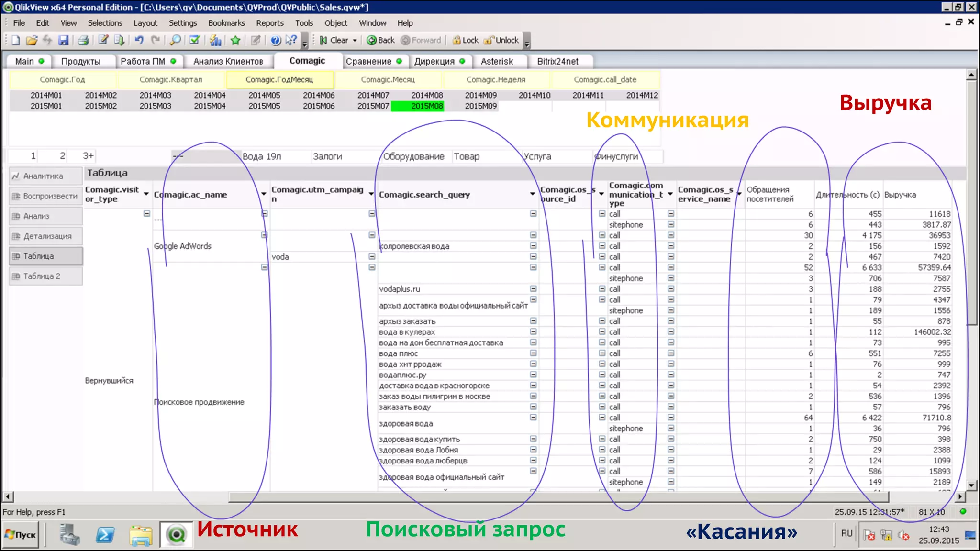This screenshot has height=551, width=980.
Task: Select the Comagic.Год period field
Action: (62, 79)
